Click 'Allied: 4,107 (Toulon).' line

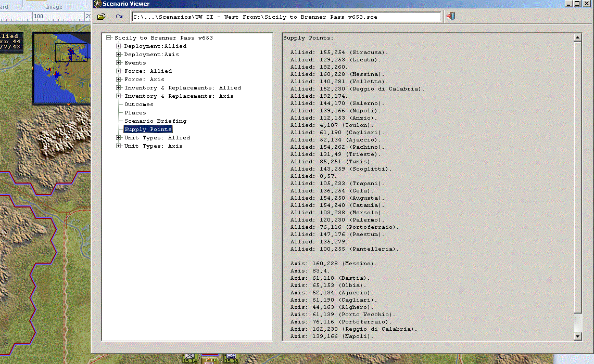332,125
